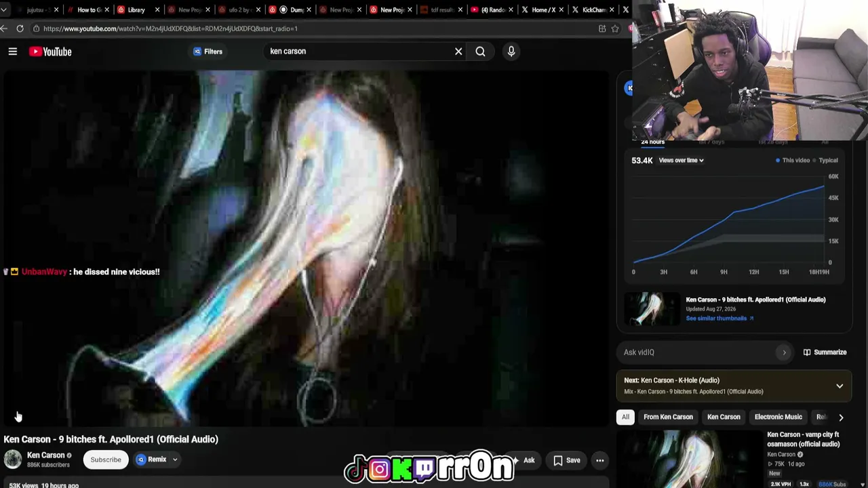Click the '886K subscribers' text

click(x=48, y=465)
